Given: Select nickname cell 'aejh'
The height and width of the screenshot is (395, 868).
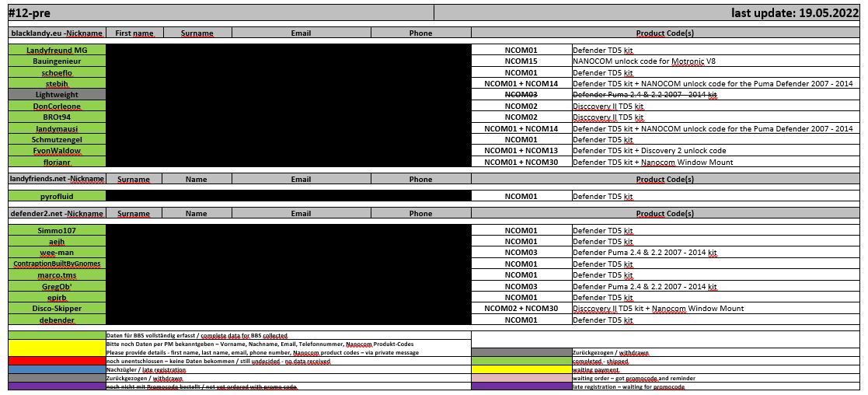Looking at the screenshot, I should coord(57,241).
